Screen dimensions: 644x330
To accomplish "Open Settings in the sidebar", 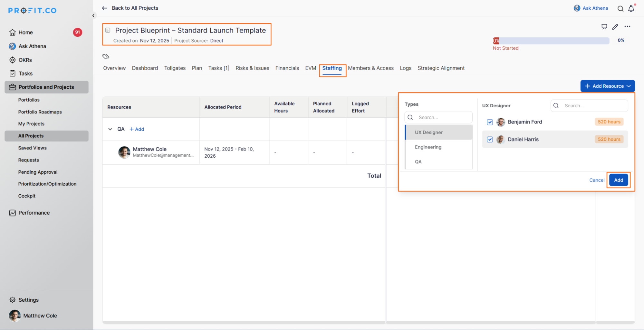I will 28,300.
